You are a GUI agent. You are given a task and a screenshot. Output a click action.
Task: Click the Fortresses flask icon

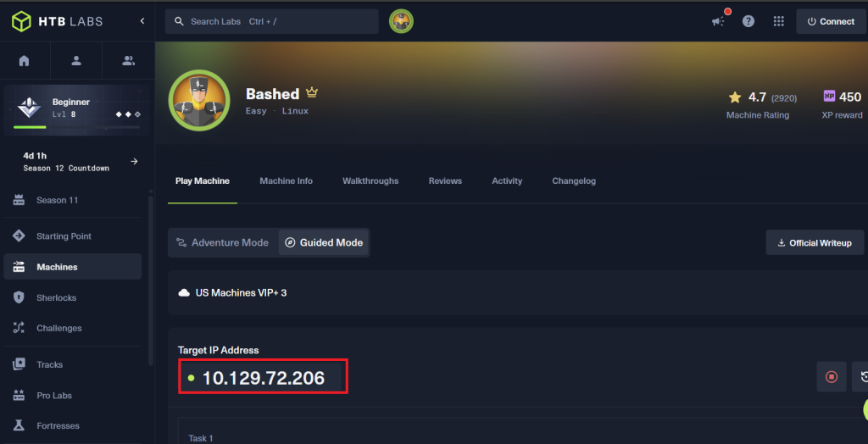coord(19,425)
